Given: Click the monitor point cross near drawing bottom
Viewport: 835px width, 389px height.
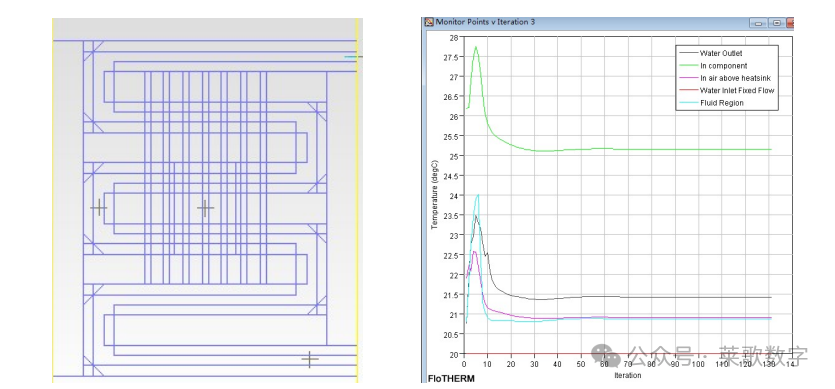Looking at the screenshot, I should point(309,359).
